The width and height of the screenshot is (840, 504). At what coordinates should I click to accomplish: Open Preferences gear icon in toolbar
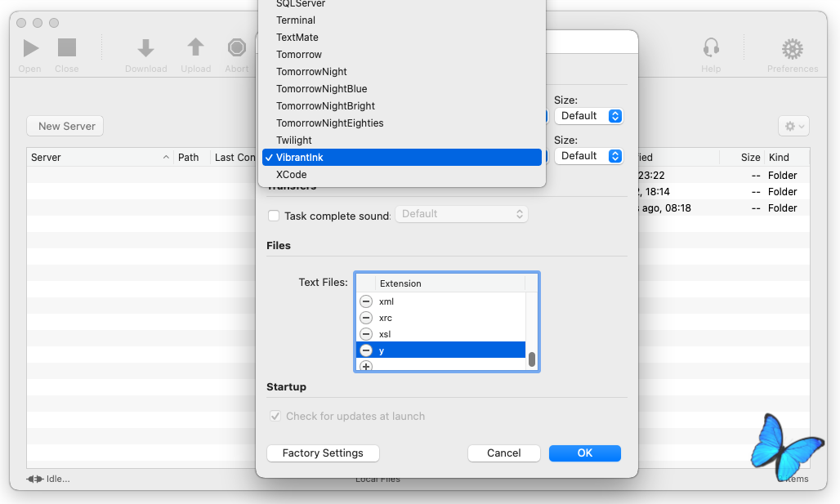tap(793, 49)
